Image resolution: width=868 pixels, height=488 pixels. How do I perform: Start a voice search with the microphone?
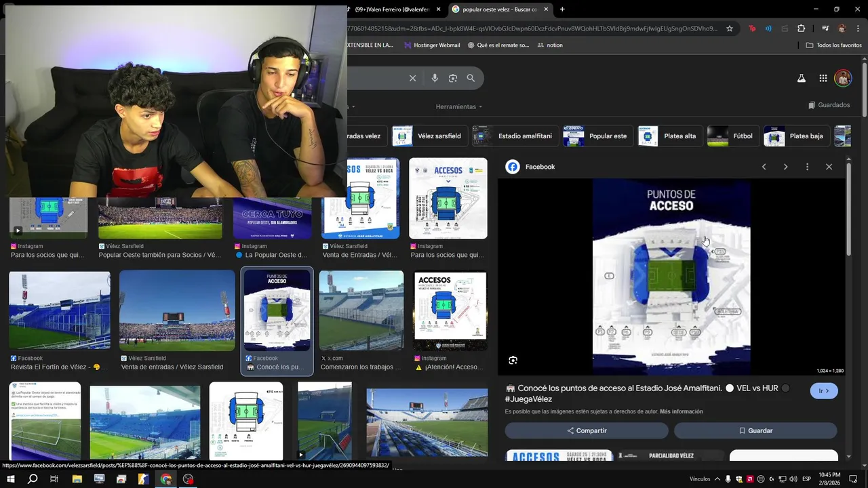click(435, 78)
